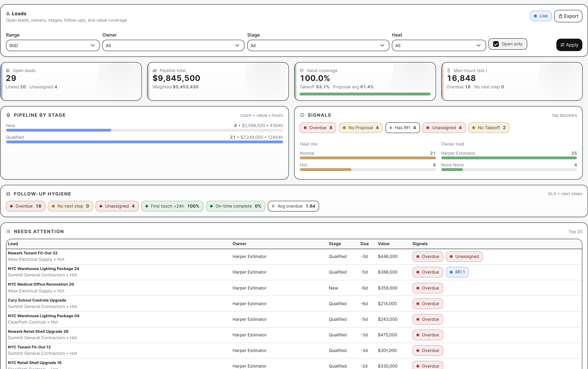Click the Apply button

click(569, 45)
